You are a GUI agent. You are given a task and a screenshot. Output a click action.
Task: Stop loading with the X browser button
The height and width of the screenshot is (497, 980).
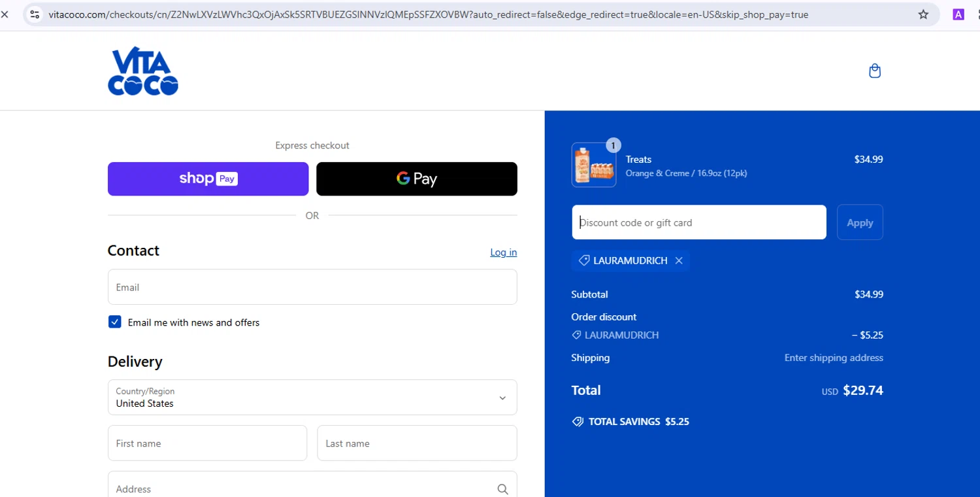[x=5, y=14]
